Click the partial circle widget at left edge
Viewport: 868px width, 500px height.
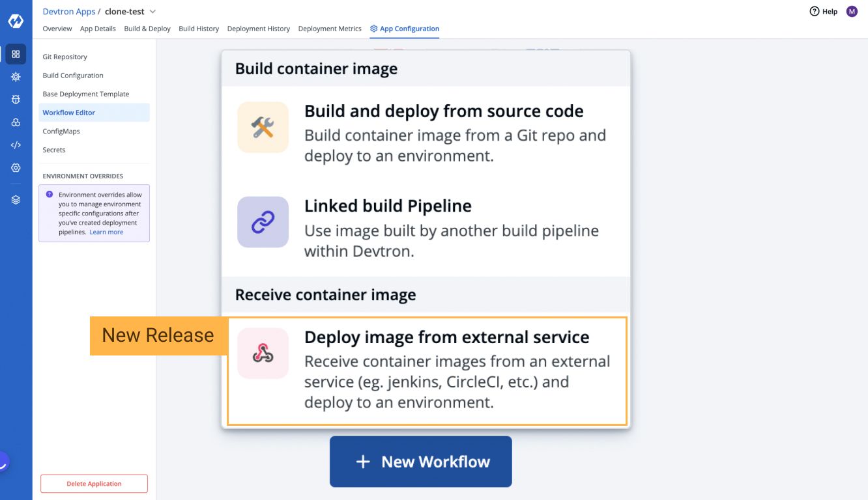click(x=3, y=462)
